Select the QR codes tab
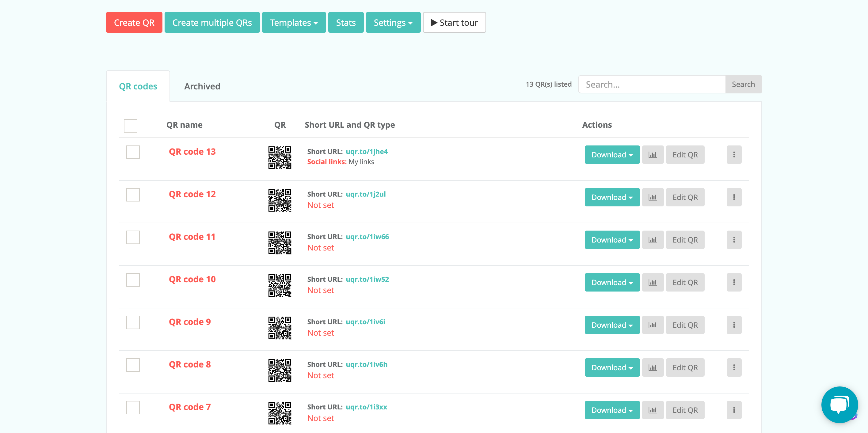Screen dimensions: 868x433 pos(138,86)
